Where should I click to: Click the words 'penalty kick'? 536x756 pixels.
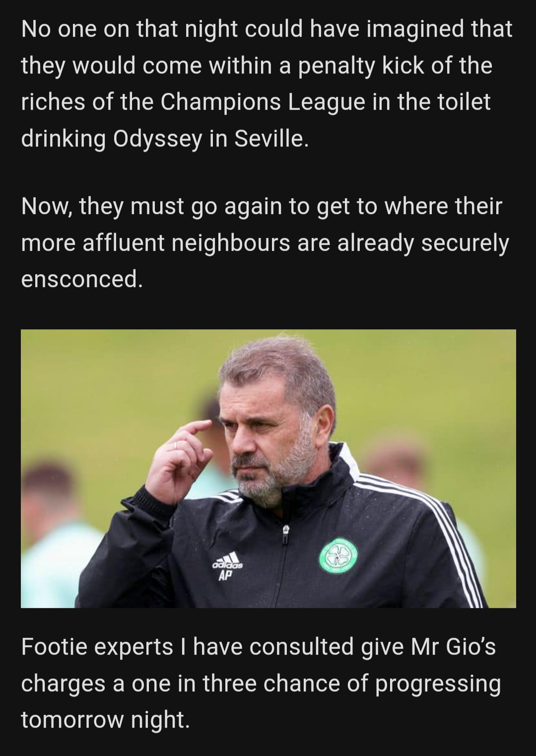pyautogui.click(x=361, y=66)
